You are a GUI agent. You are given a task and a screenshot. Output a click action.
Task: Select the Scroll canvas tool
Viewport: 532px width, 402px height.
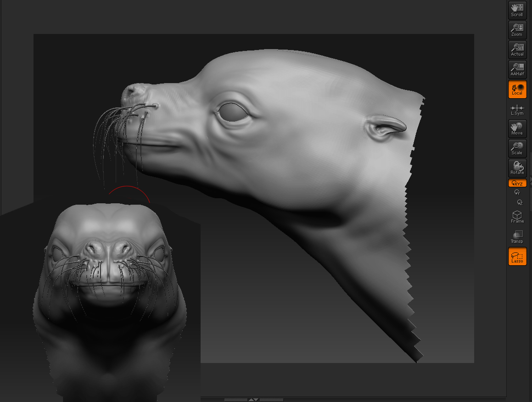tap(517, 10)
